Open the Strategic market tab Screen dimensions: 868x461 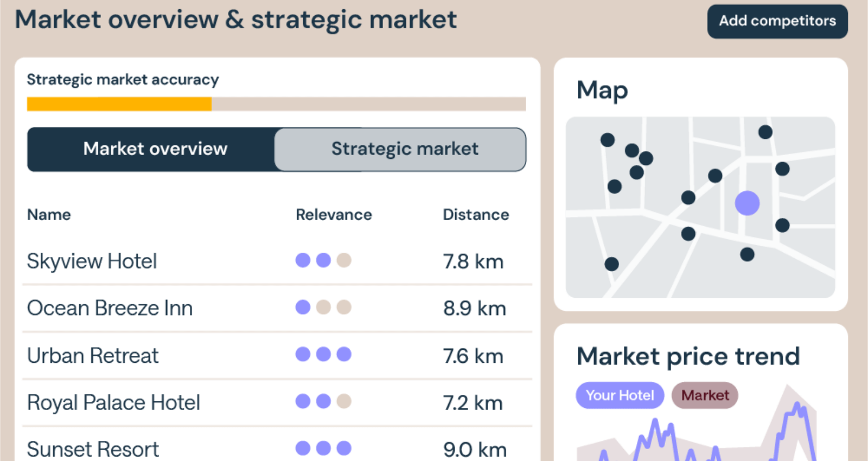click(405, 149)
